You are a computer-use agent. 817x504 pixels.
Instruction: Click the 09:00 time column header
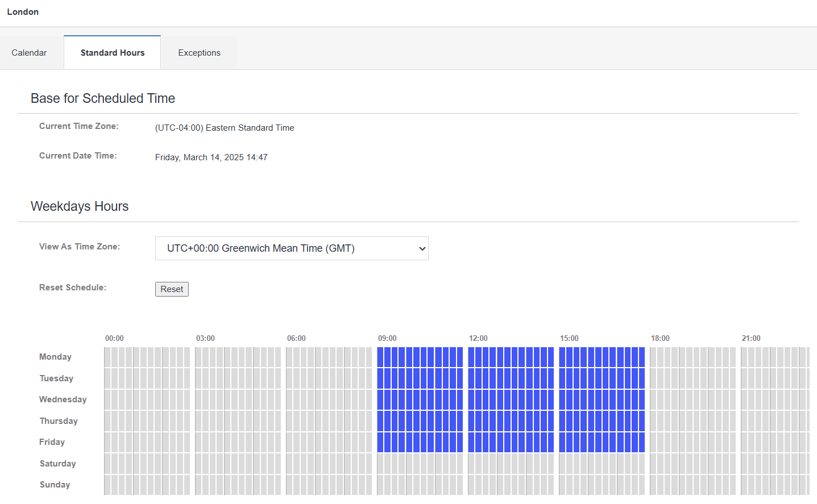point(387,338)
